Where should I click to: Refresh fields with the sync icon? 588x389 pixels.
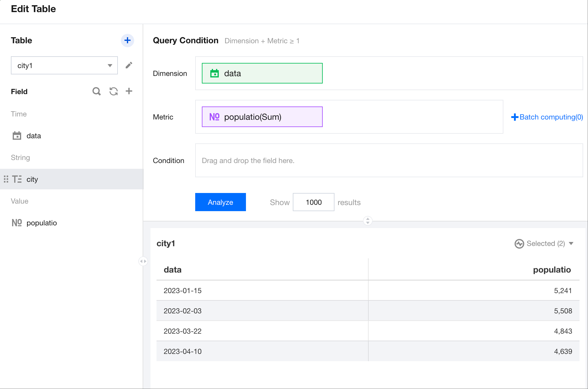113,91
